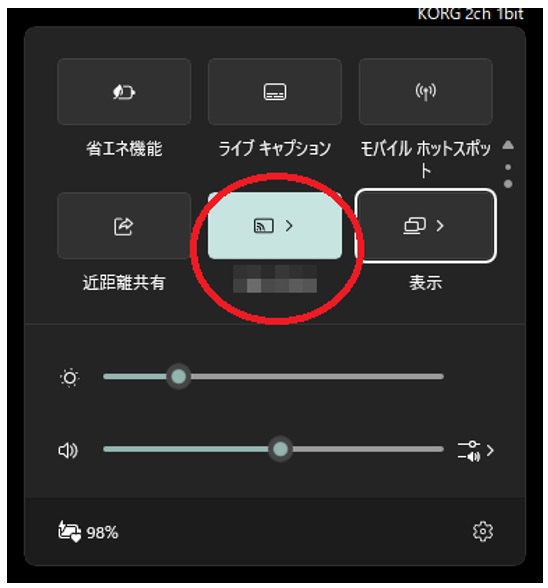Click the scroll up arrow on quick settings

point(508,145)
